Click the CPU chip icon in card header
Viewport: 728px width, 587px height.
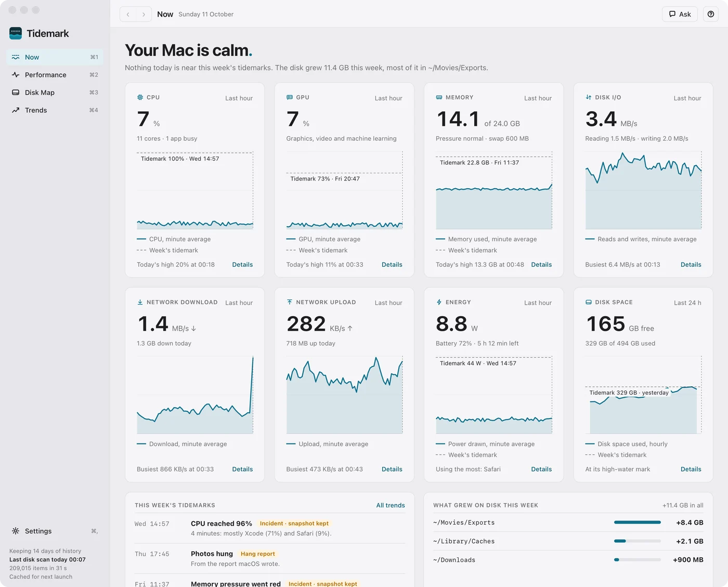(x=140, y=97)
